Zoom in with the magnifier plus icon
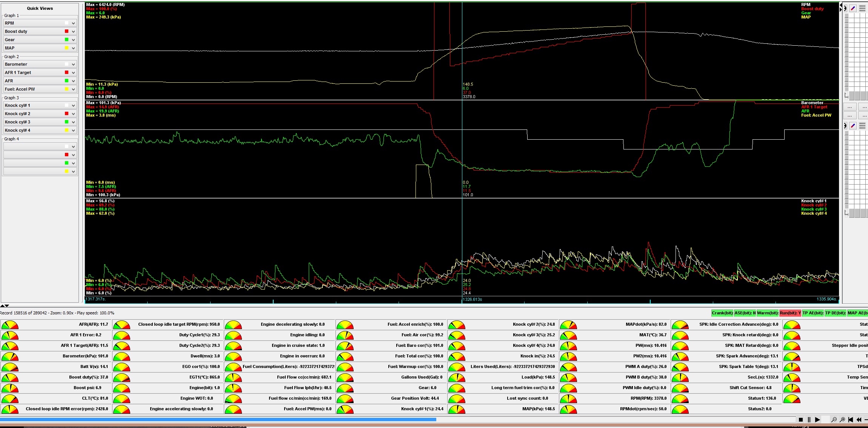Image resolution: width=868 pixels, height=428 pixels. [842, 420]
